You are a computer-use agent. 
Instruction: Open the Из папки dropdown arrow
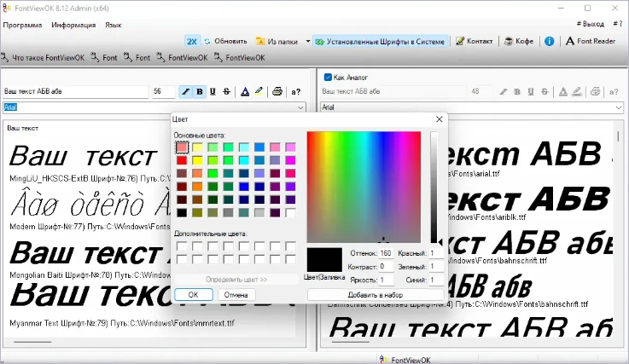point(307,41)
